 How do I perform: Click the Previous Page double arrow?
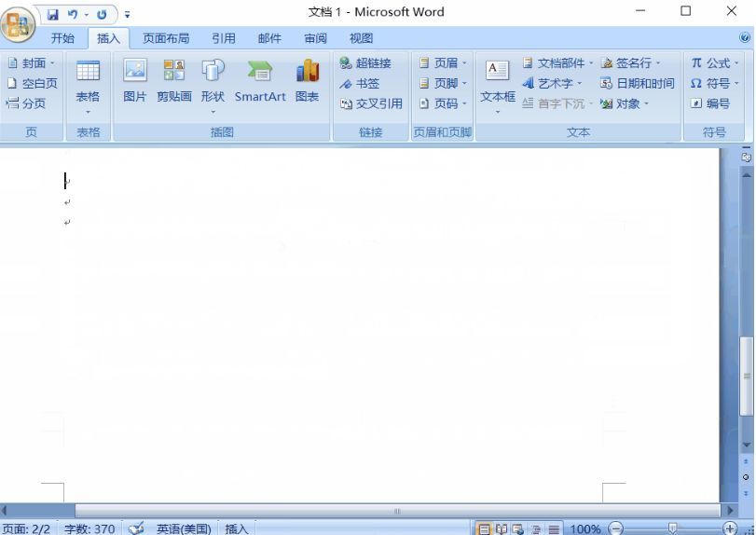pyautogui.click(x=746, y=461)
